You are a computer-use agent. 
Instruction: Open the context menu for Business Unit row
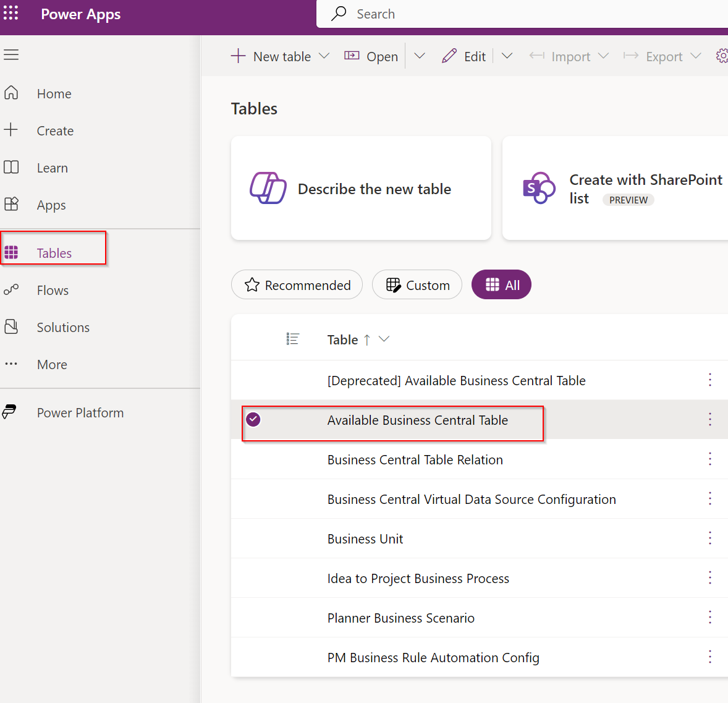click(x=709, y=539)
